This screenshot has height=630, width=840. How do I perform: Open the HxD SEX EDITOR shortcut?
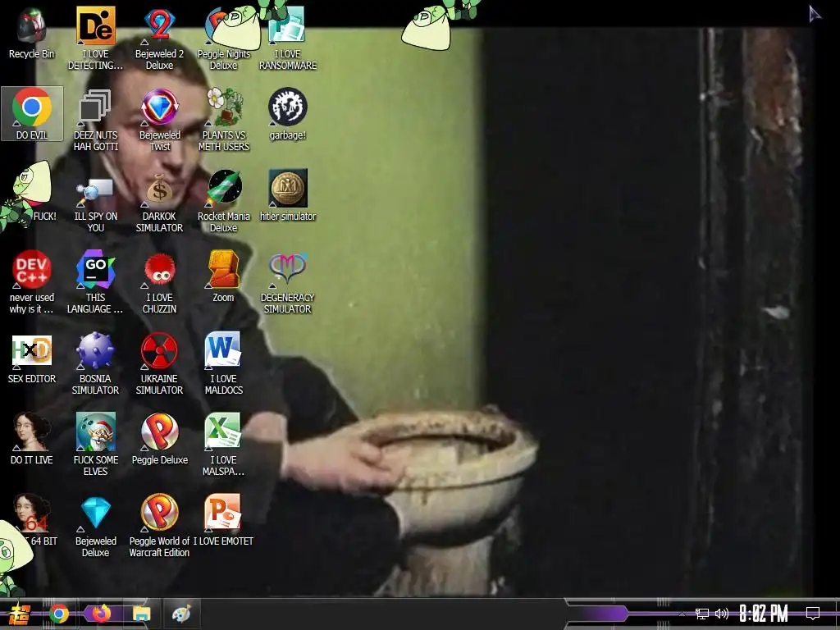tap(32, 358)
